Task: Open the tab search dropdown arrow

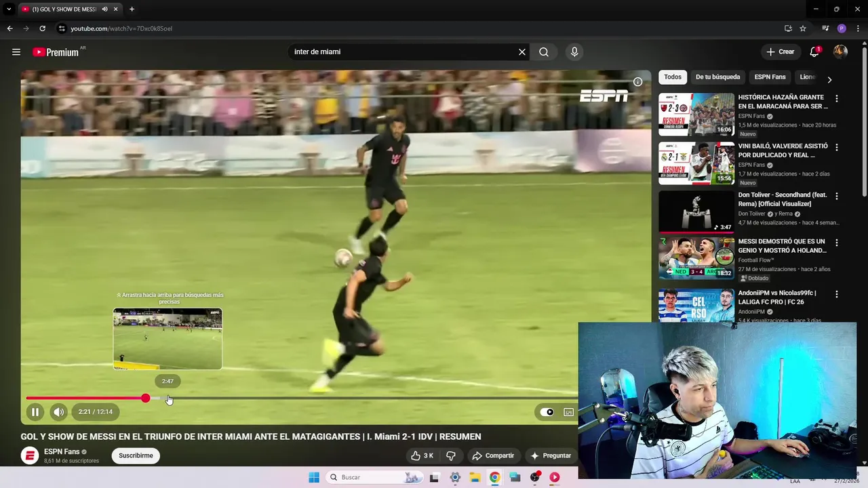Action: click(9, 9)
